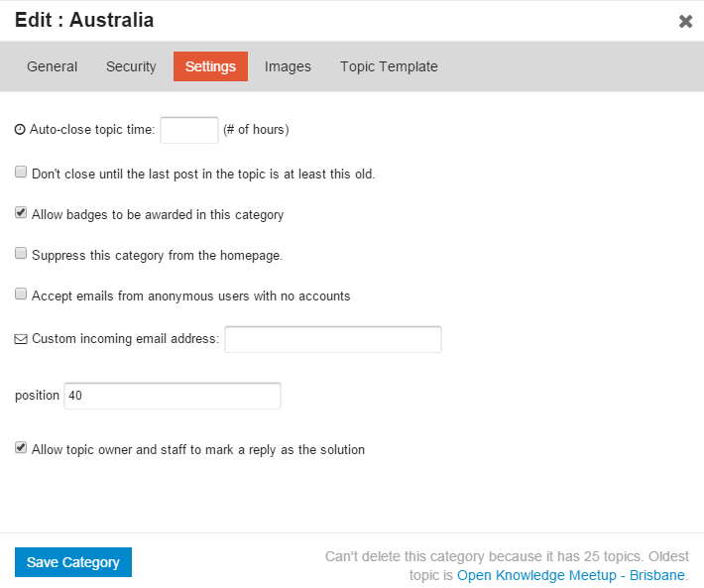Tick 'Suppress this category from the homepage' checkbox
Screen dimensions: 704x588
[21, 254]
